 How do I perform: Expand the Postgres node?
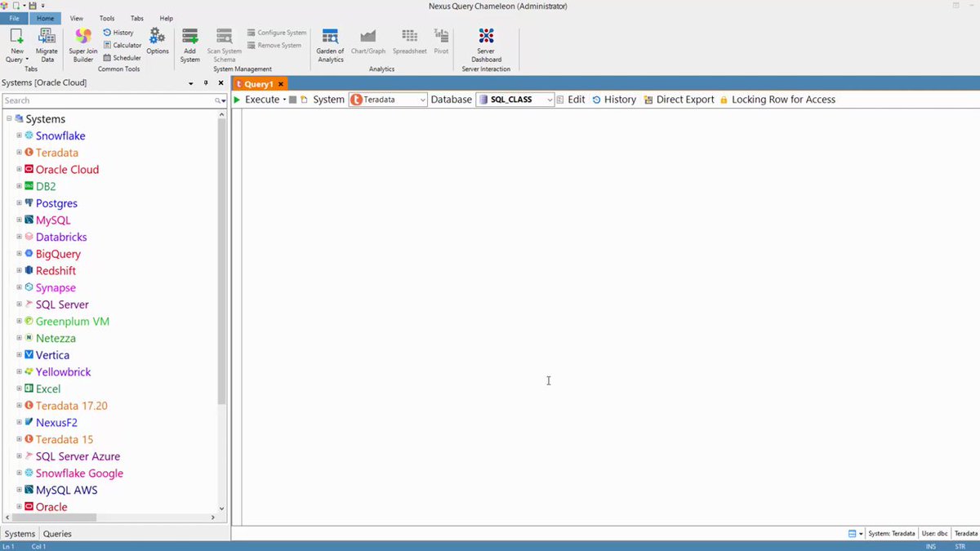click(19, 203)
